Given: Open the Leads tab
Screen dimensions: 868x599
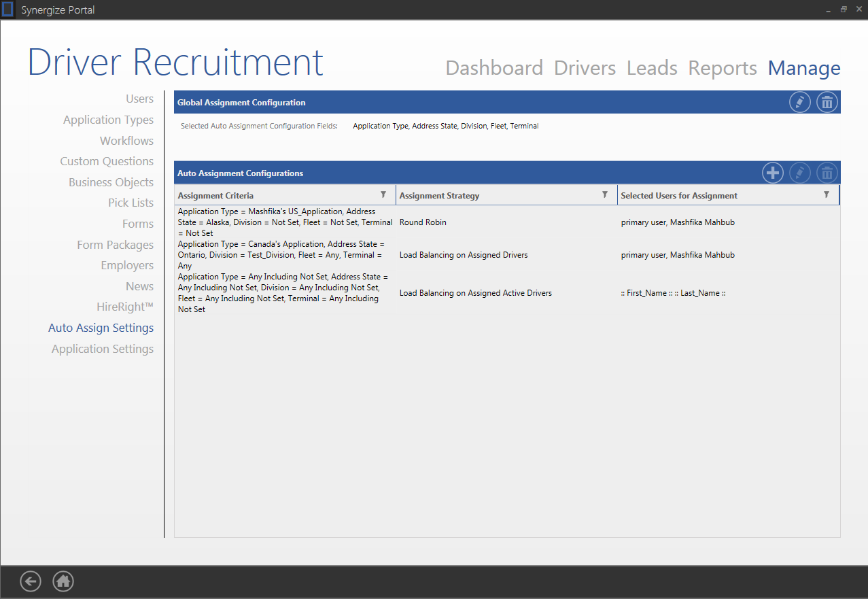Looking at the screenshot, I should pos(652,68).
